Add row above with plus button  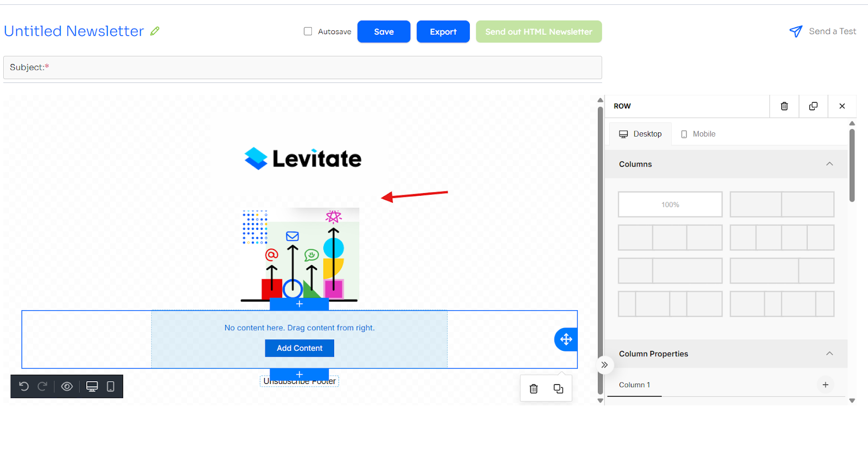[299, 304]
